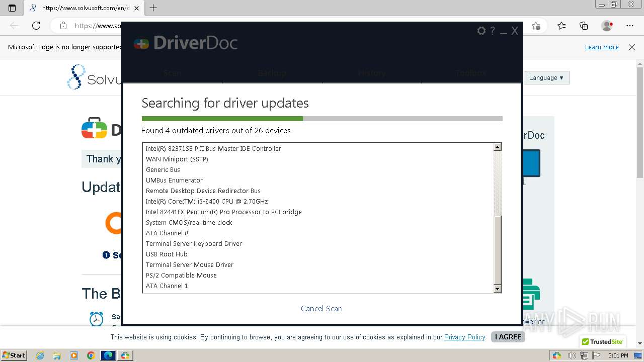Click I AGREE cookie button
This screenshot has height=362, width=644.
[x=508, y=337]
